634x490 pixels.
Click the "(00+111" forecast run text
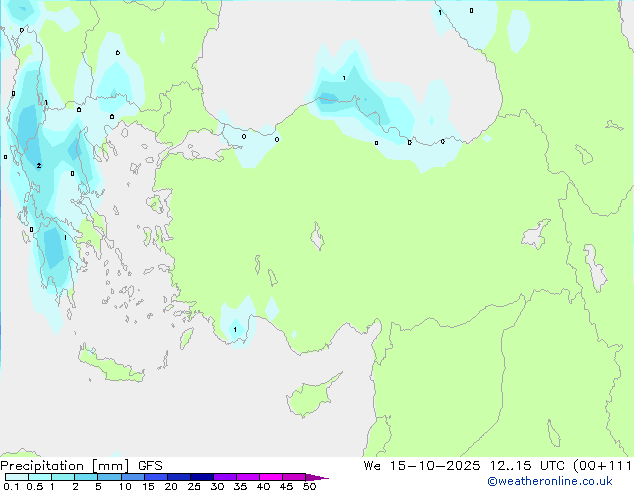tap(602, 466)
